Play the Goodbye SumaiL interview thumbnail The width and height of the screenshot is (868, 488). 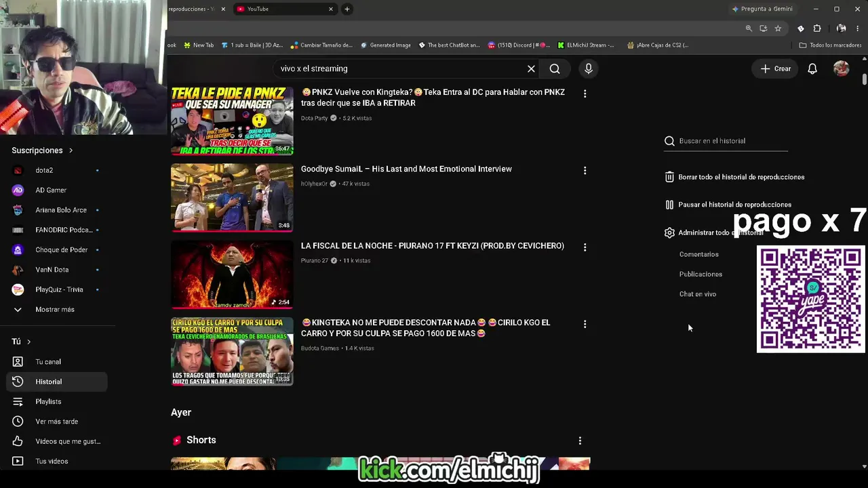tap(232, 198)
